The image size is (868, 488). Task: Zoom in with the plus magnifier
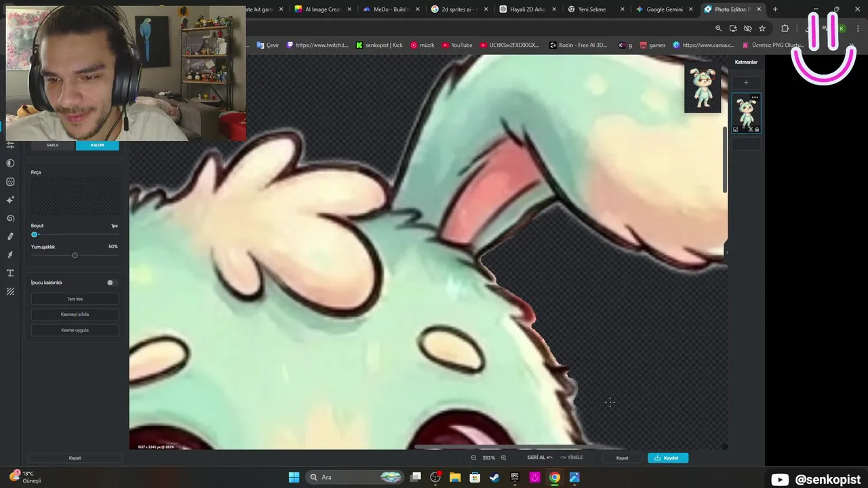[503, 457]
